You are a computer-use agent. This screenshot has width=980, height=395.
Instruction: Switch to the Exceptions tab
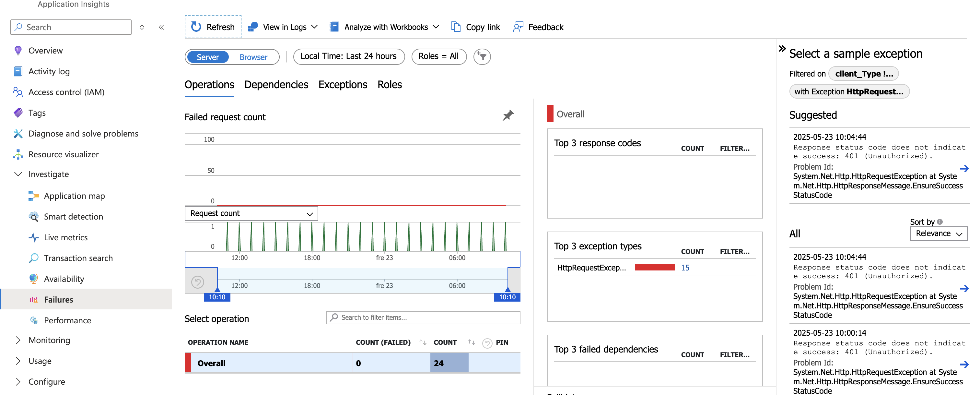pyautogui.click(x=343, y=84)
